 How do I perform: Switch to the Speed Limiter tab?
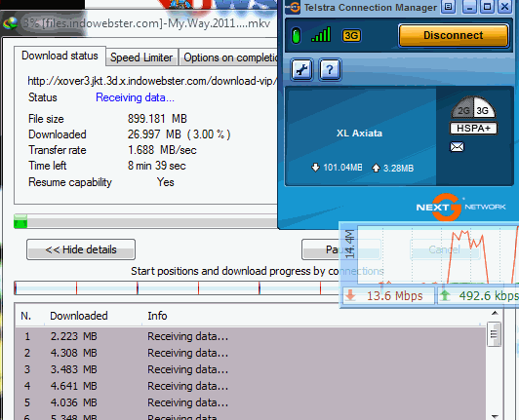point(141,57)
